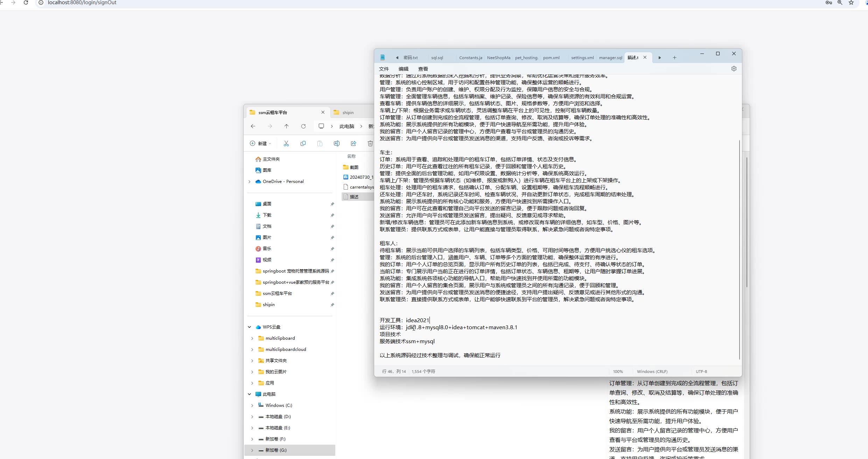Close the 描述 Notepad tab
Image resolution: width=868 pixels, height=459 pixels.
(x=645, y=57)
